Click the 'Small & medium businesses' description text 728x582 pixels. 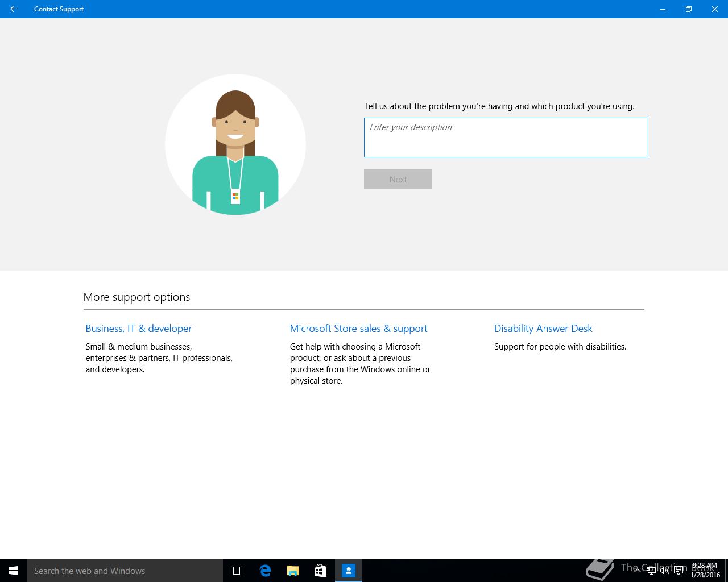point(159,358)
